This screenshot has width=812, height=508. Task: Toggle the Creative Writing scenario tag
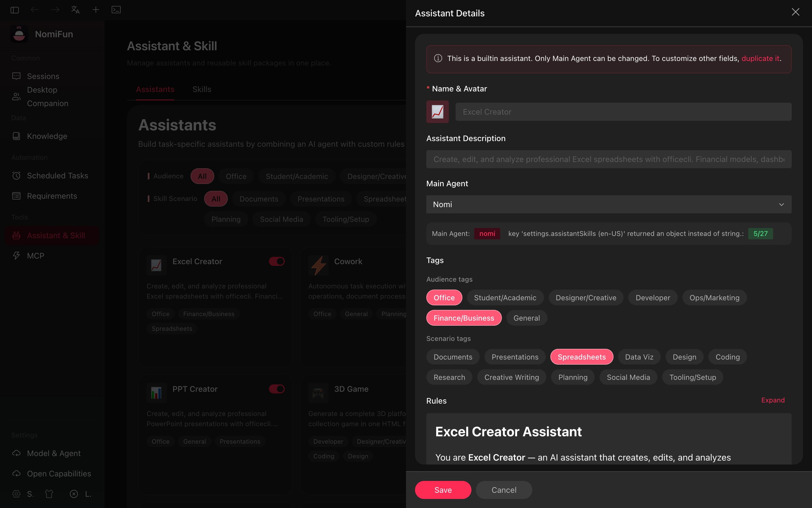click(512, 377)
